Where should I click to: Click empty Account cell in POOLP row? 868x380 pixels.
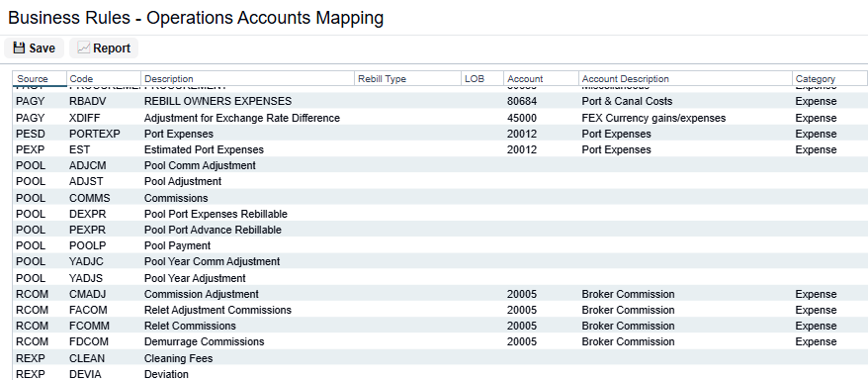click(x=541, y=245)
